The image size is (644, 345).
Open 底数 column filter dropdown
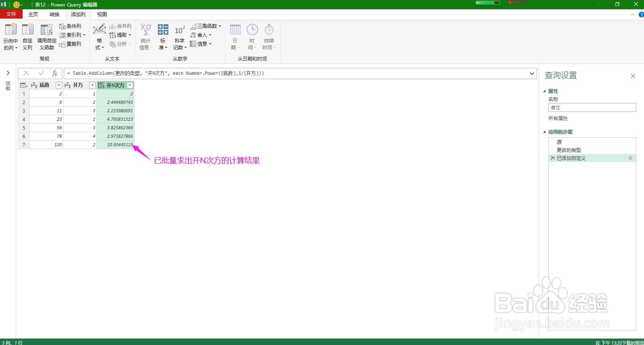[x=59, y=85]
